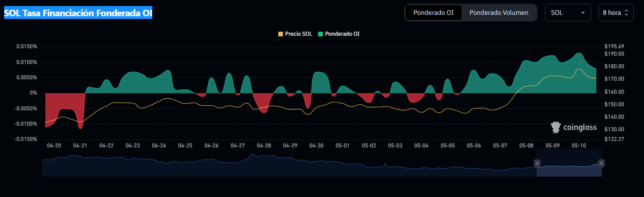Click the green Ponderado OI legend swatch
This screenshot has height=197, width=644.
(x=320, y=34)
